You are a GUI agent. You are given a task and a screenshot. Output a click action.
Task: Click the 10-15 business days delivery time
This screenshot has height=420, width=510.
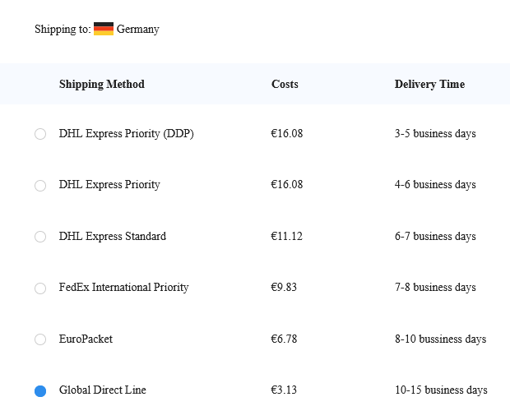click(x=441, y=390)
